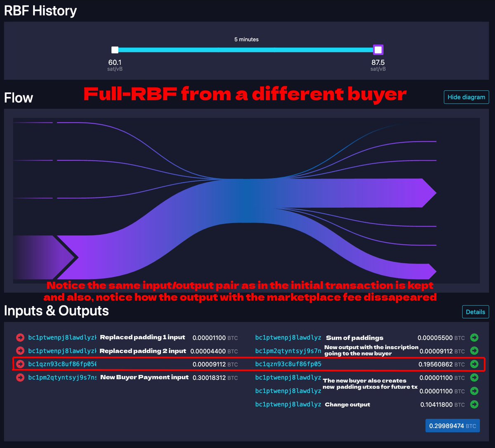Open bc1pm2qtyntsyj9s7n output address link
Screen dimensions: 495x448
288,351
